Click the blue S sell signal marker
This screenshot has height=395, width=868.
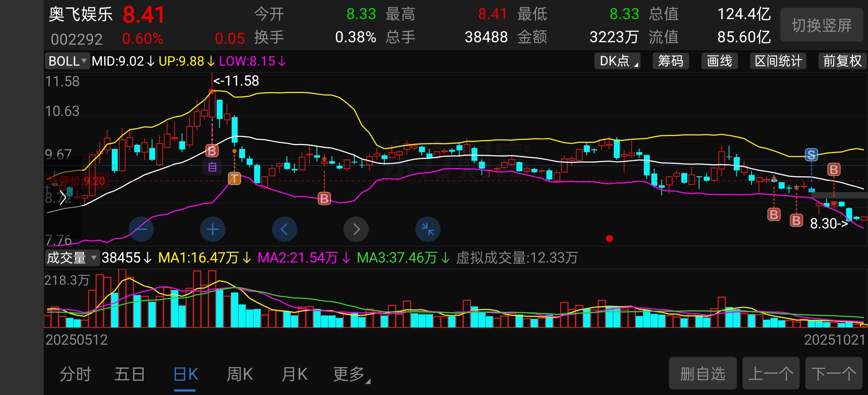click(811, 155)
